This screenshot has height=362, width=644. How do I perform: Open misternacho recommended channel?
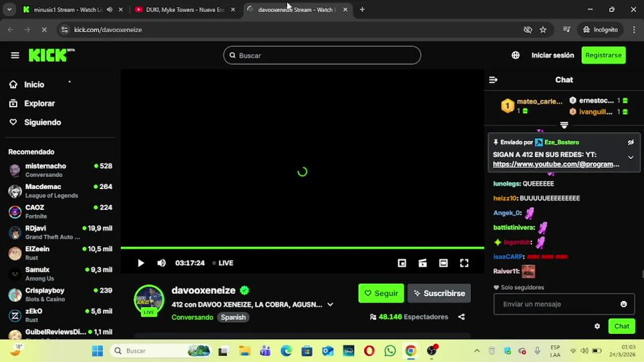[x=60, y=170]
